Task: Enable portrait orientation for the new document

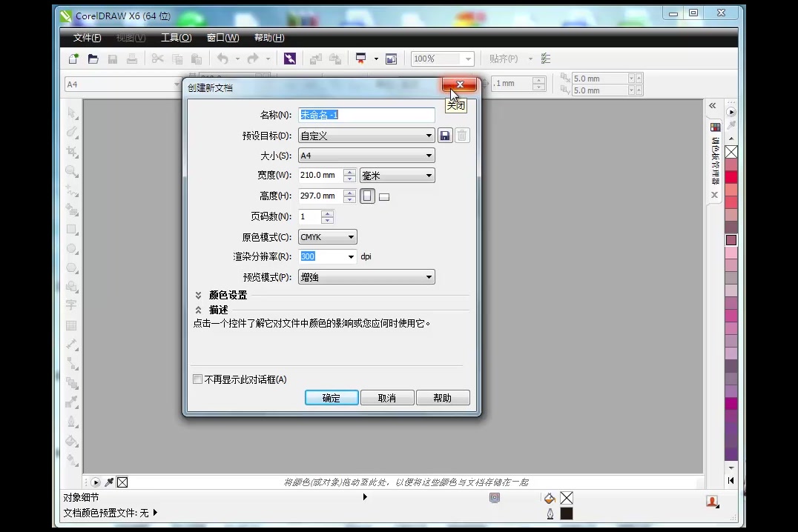Action: [x=367, y=195]
